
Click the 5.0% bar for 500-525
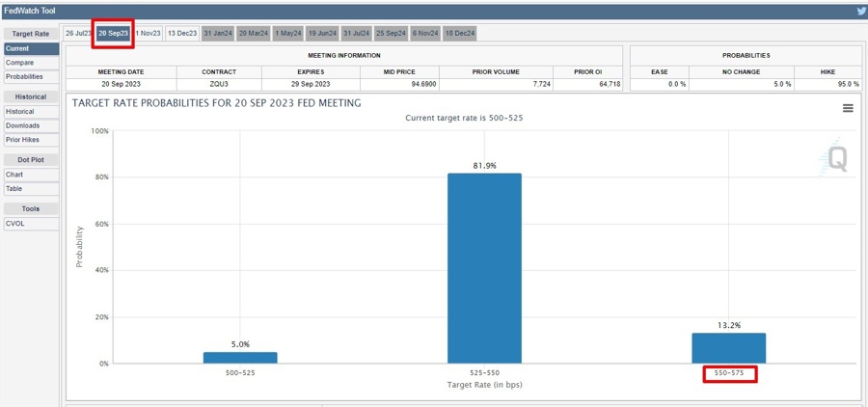tap(240, 358)
